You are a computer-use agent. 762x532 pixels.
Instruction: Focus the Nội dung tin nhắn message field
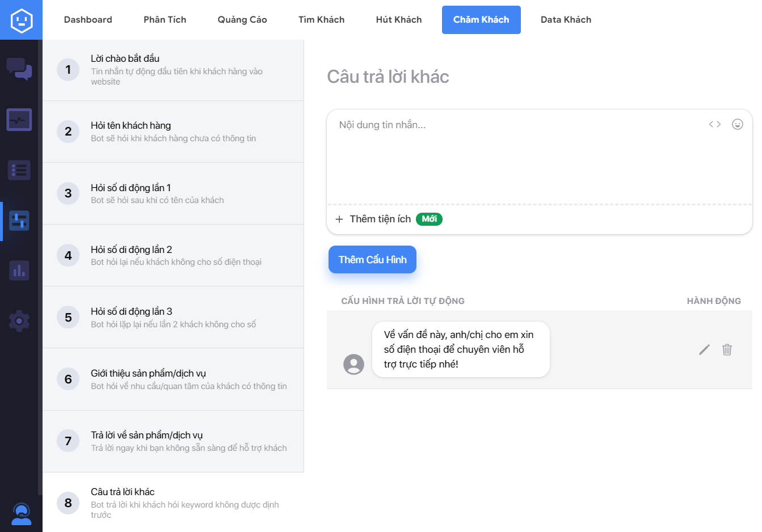pyautogui.click(x=539, y=157)
